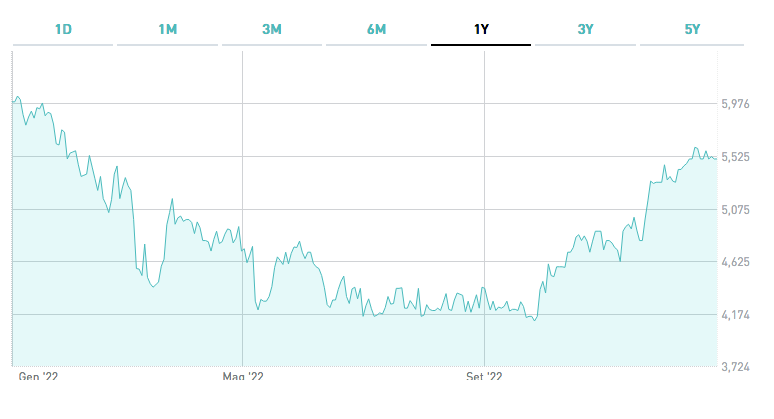Click the chart's lowest point after Set '22
The width and height of the screenshot is (774, 419).
point(535,321)
